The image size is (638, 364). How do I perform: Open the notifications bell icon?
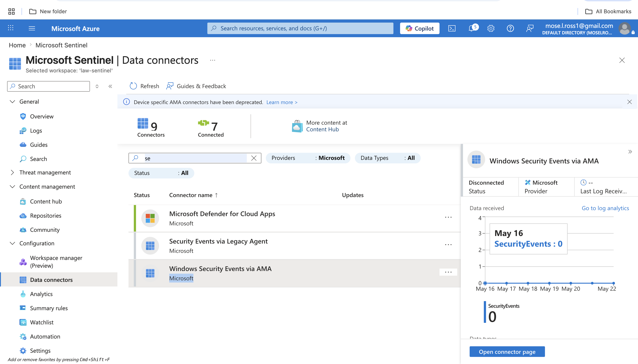pos(472,28)
